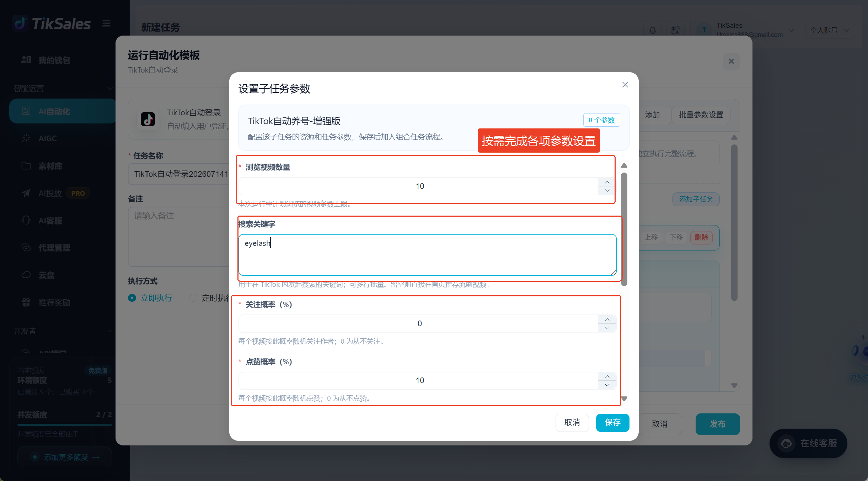This screenshot has width=868, height=481.
Task: Click the 在线客服 chat icon
Action: tap(786, 443)
